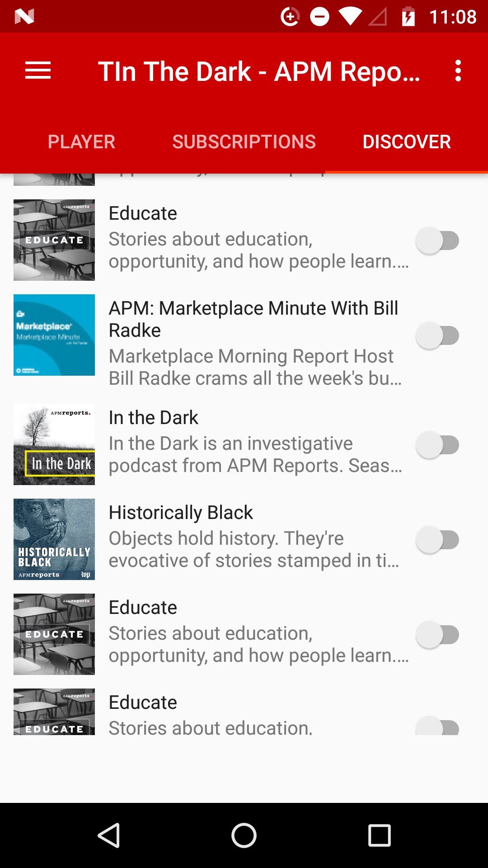Toggle subscription for Historically Black
This screenshot has width=488, height=868.
point(437,540)
